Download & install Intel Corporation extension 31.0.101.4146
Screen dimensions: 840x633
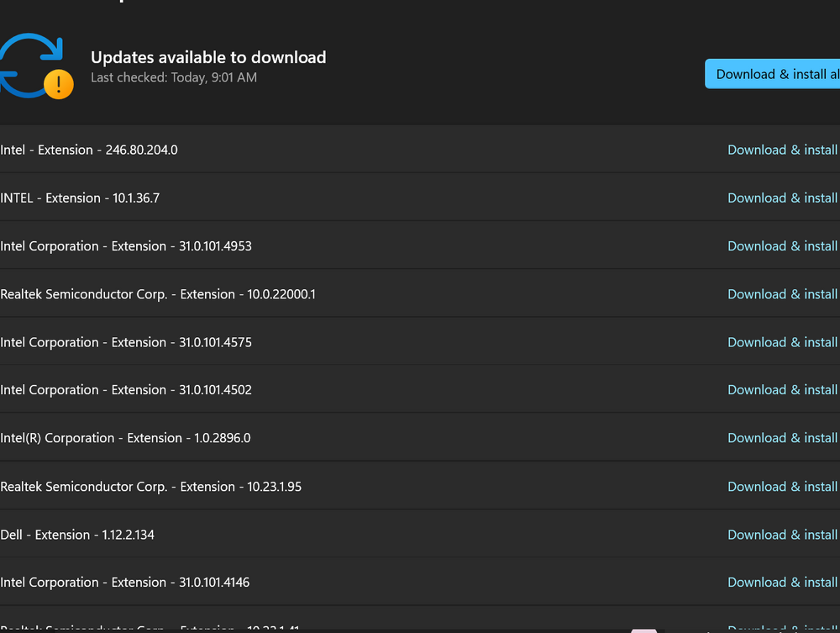782,582
